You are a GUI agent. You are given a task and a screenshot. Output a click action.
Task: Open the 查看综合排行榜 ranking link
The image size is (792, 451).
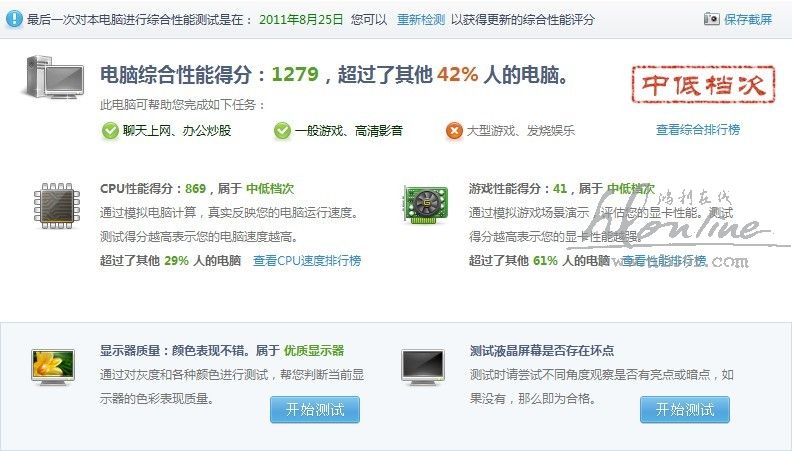pyautogui.click(x=698, y=130)
